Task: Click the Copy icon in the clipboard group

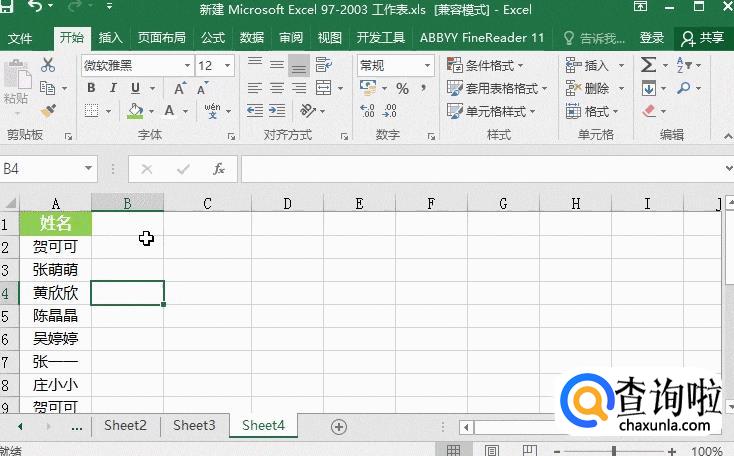Action: coord(47,88)
